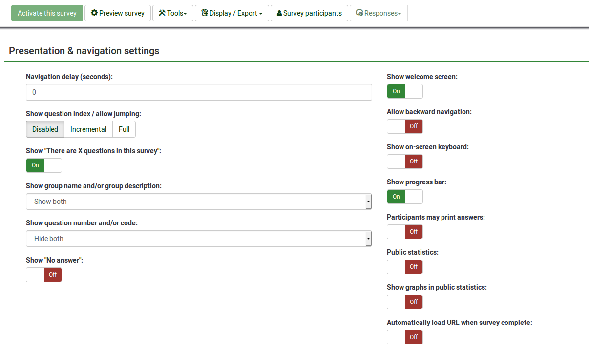Choose Full question index option
The height and width of the screenshot is (364, 589).
pos(124,129)
